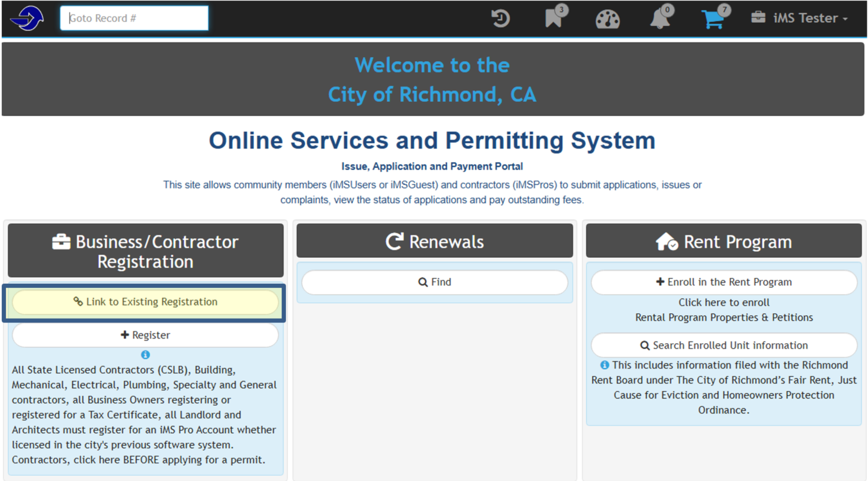The height and width of the screenshot is (481, 868).
Task: Click the Goto Record # input field
Action: point(134,18)
